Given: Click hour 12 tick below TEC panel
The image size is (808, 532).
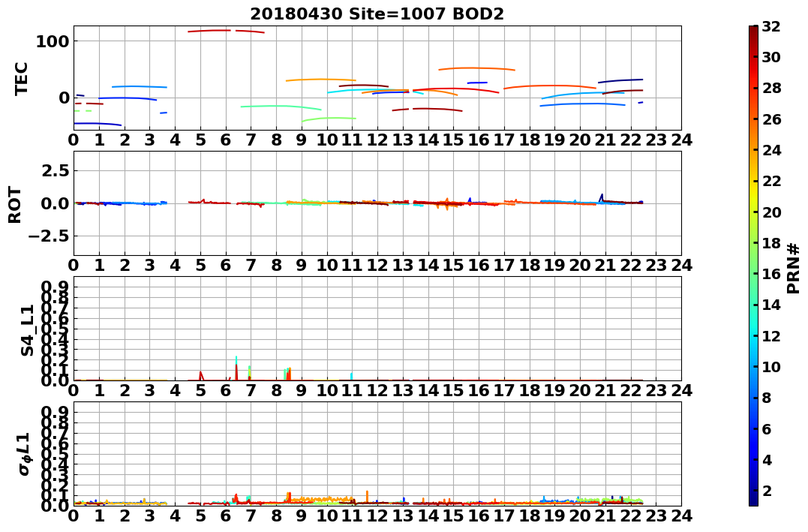Looking at the screenshot, I should point(377,140).
